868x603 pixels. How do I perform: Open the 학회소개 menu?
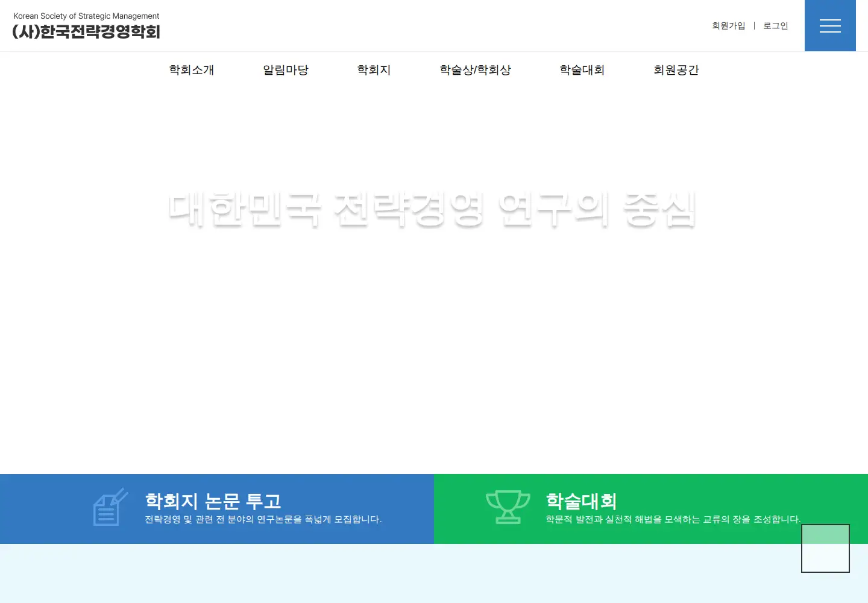(x=192, y=70)
